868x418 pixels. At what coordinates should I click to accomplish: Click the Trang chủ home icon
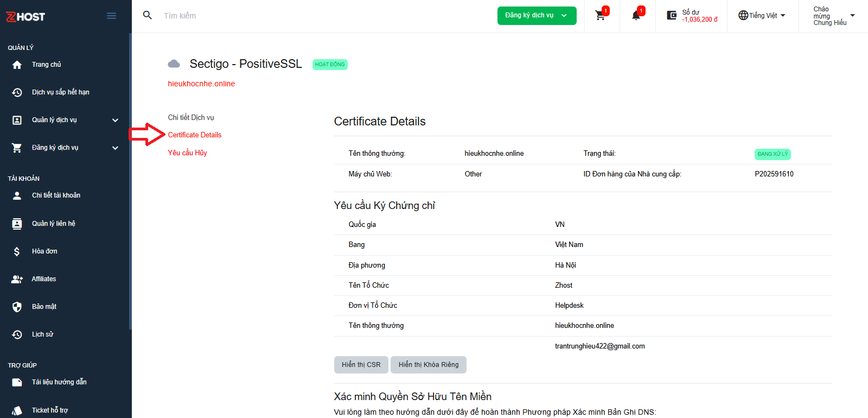(17, 65)
